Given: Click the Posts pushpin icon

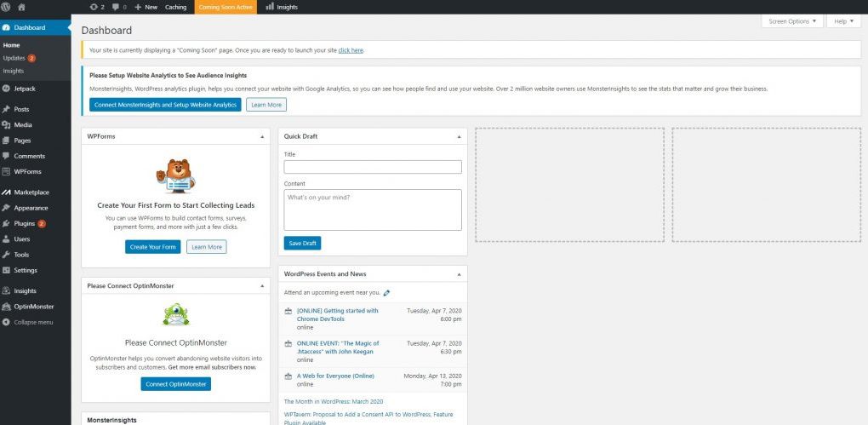Looking at the screenshot, I should pyautogui.click(x=6, y=109).
